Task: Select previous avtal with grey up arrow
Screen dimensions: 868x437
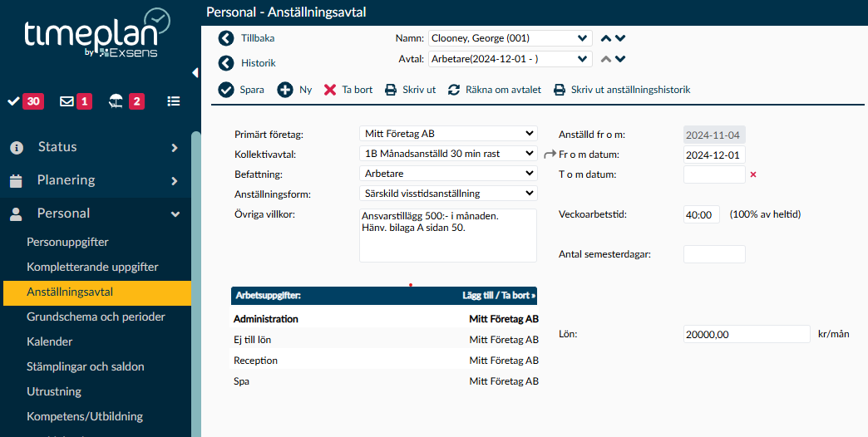Action: 606,59
